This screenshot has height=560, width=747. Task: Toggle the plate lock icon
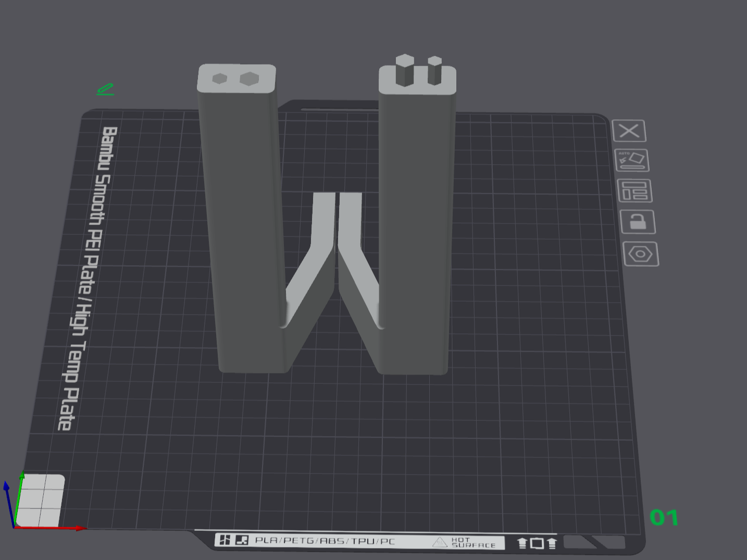pos(638,222)
